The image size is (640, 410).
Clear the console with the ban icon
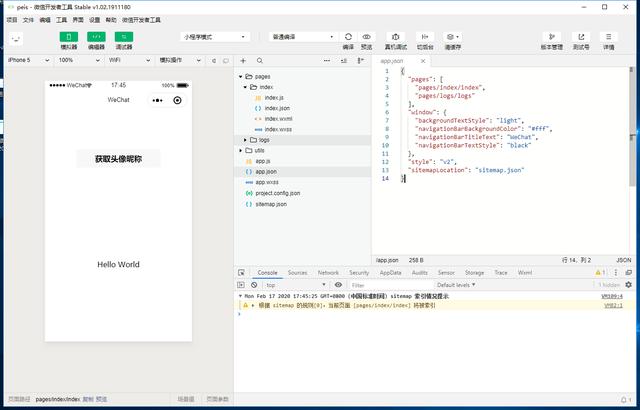coord(254,285)
